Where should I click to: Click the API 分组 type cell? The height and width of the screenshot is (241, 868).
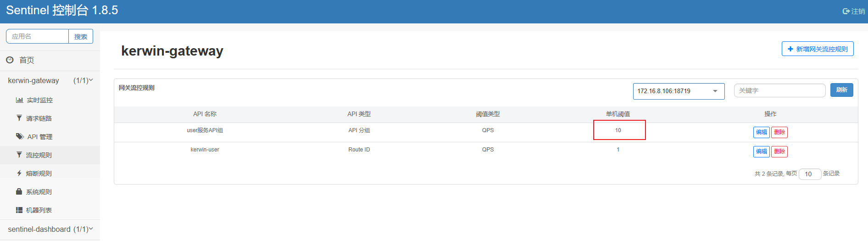pyautogui.click(x=359, y=130)
